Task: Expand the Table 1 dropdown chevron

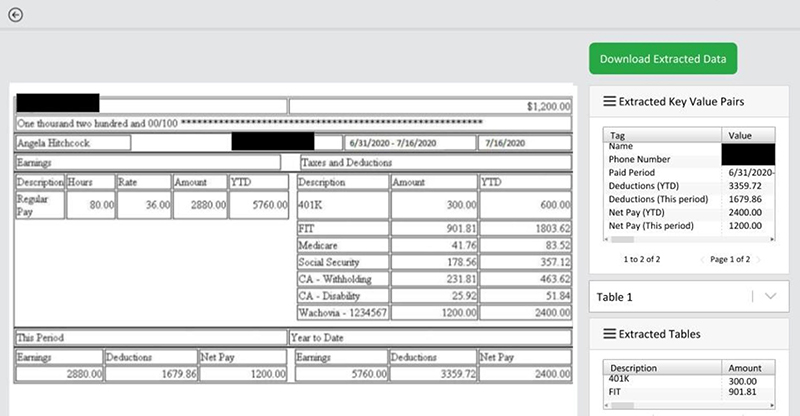Action: tap(770, 296)
